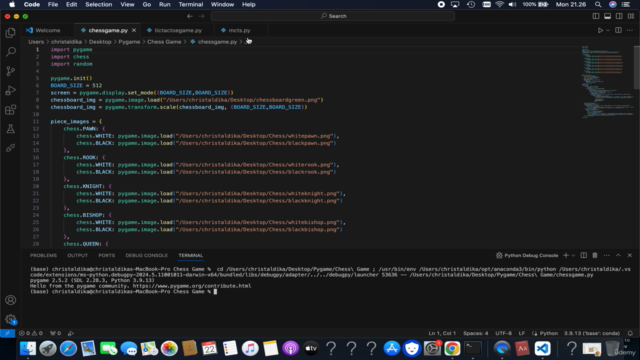Viewport: 640px width, 360px height.
Task: Click the command center Search field
Action: pos(333,16)
